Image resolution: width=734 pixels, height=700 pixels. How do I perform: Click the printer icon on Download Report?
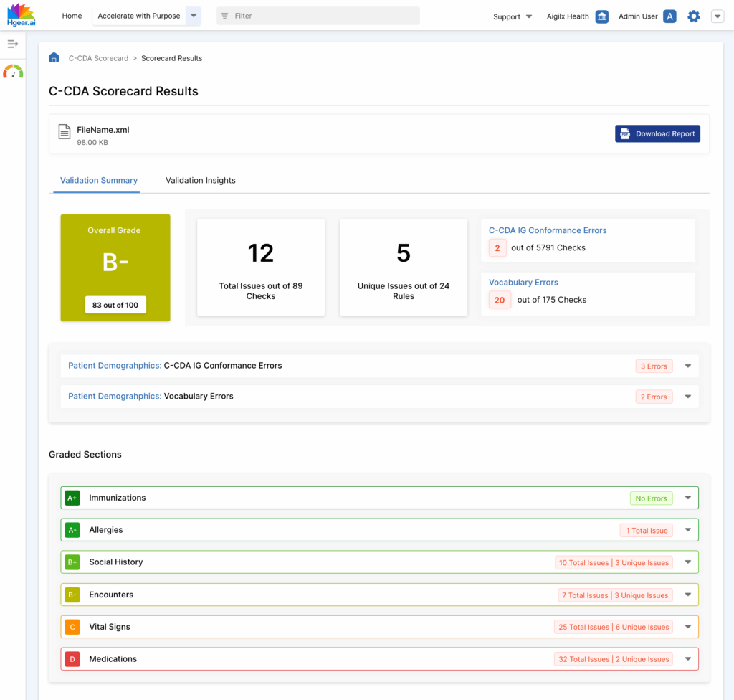pos(626,133)
